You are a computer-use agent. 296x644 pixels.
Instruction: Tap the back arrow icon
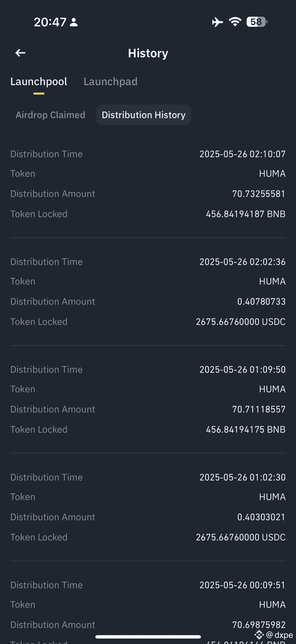coord(20,53)
